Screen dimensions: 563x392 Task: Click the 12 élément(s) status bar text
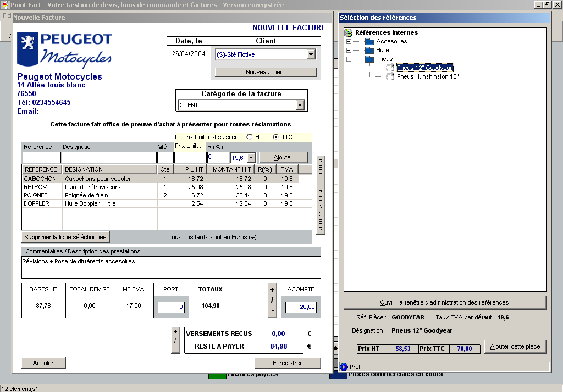(x=20, y=388)
